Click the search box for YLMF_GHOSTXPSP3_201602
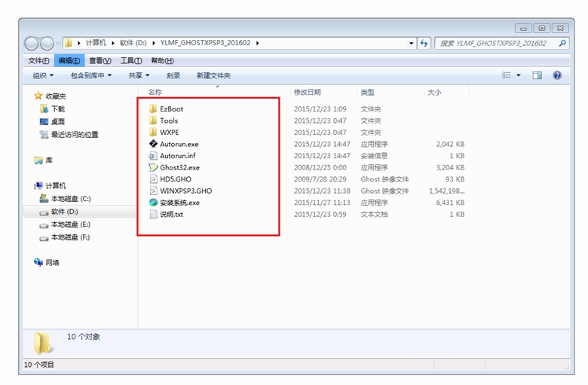 [x=498, y=44]
